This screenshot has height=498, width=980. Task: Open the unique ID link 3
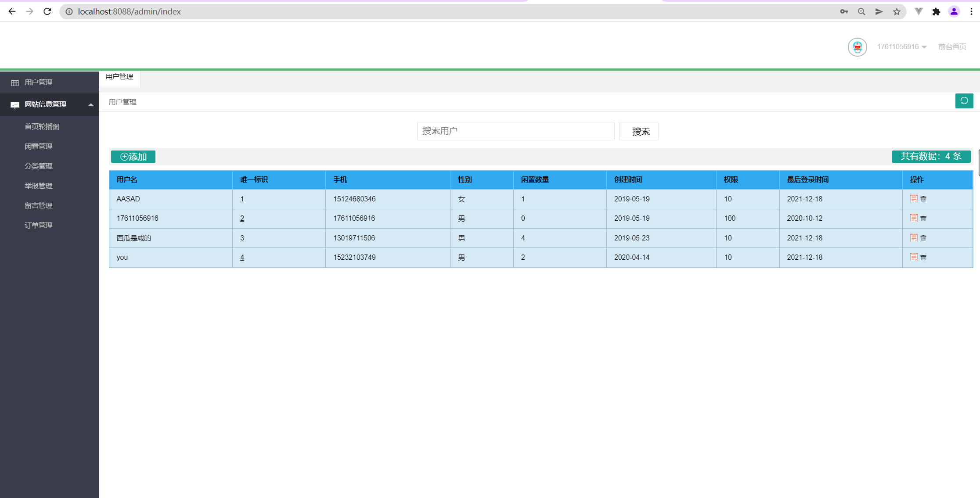point(242,238)
